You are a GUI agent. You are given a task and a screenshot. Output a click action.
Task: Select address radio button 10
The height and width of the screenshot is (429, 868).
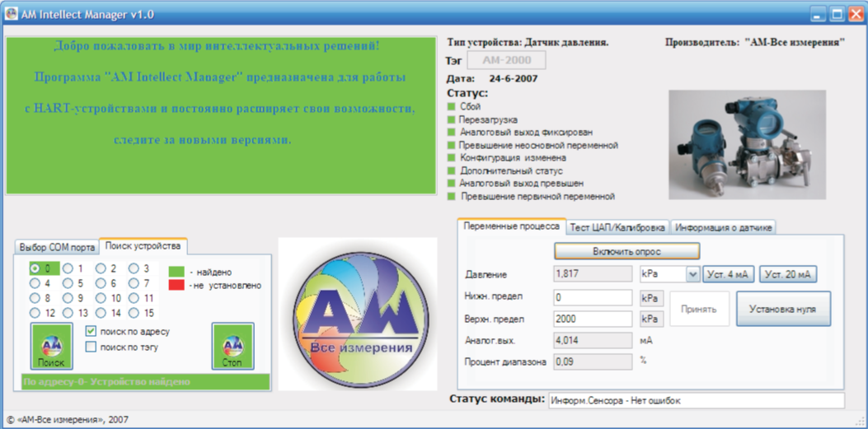point(101,298)
